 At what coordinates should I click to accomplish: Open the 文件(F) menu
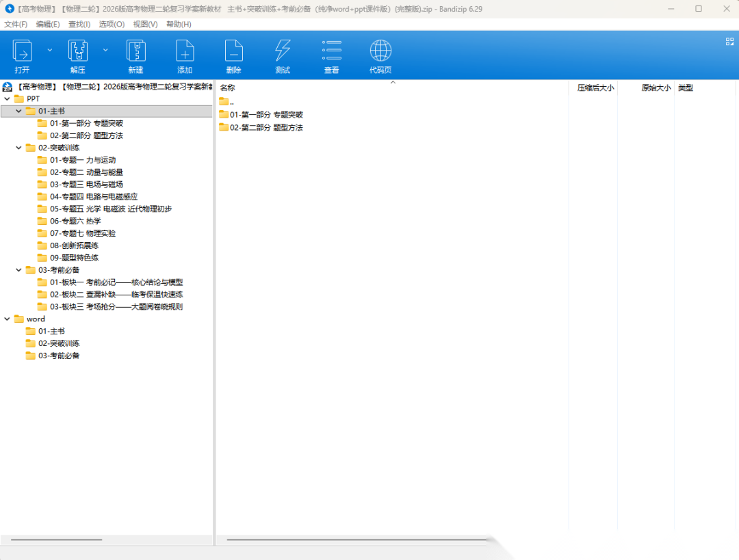click(16, 24)
